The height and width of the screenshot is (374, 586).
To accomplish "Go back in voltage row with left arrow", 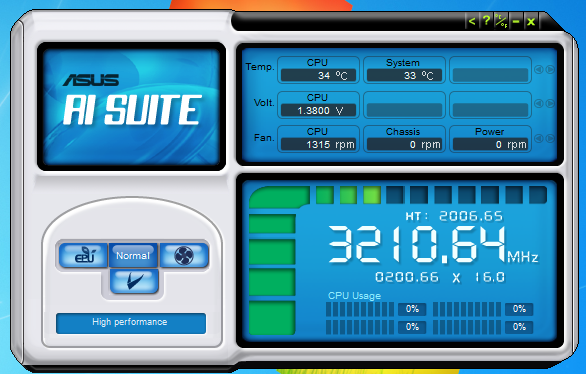I will tap(539, 103).
